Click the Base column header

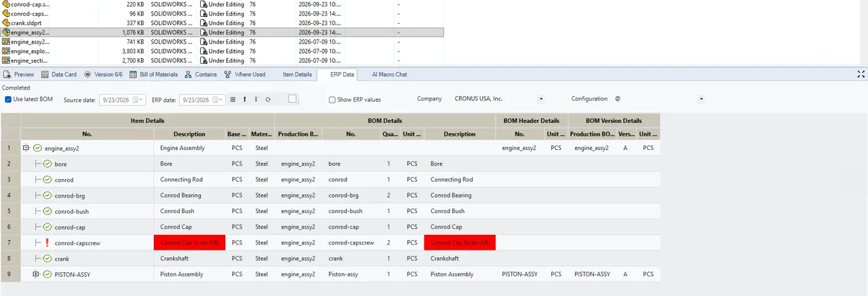[237, 134]
